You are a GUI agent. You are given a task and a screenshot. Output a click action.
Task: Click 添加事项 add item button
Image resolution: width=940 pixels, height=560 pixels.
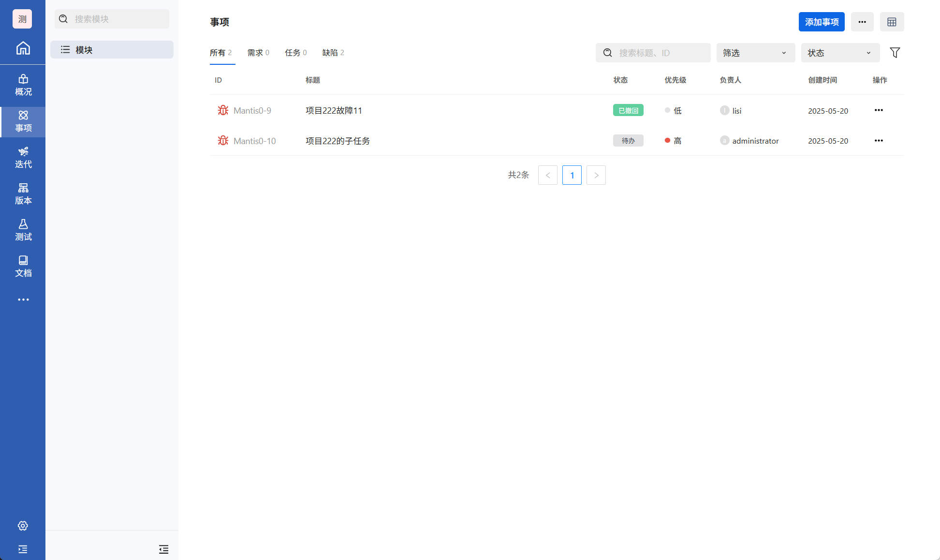coord(821,22)
